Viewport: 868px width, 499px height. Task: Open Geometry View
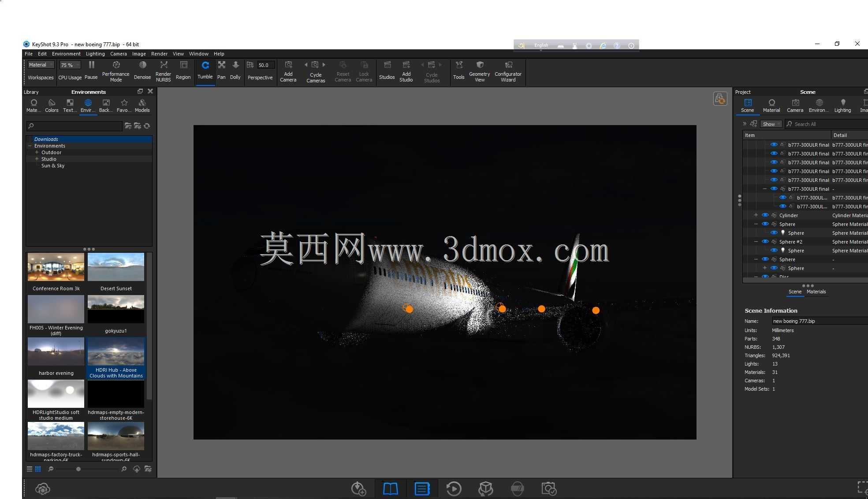pos(480,71)
